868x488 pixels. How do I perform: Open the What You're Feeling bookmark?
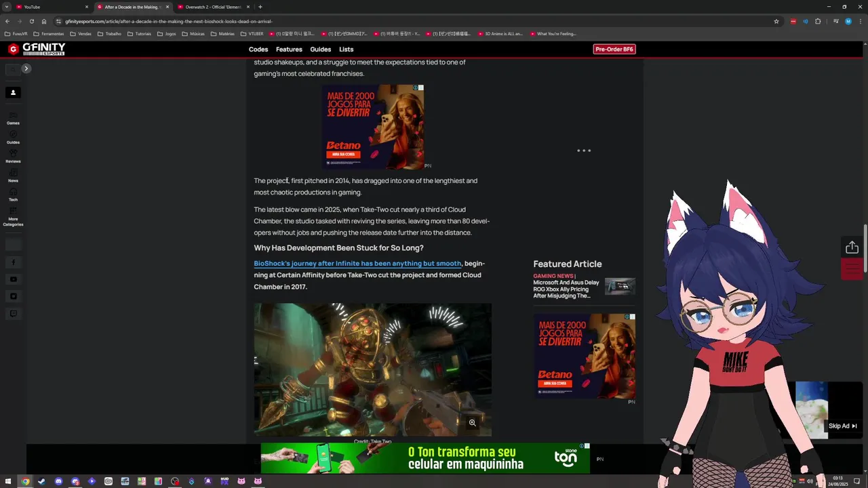pos(553,33)
